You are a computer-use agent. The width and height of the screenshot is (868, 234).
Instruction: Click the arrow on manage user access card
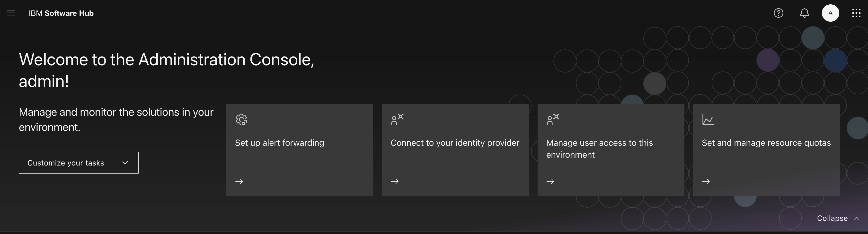coord(551,181)
